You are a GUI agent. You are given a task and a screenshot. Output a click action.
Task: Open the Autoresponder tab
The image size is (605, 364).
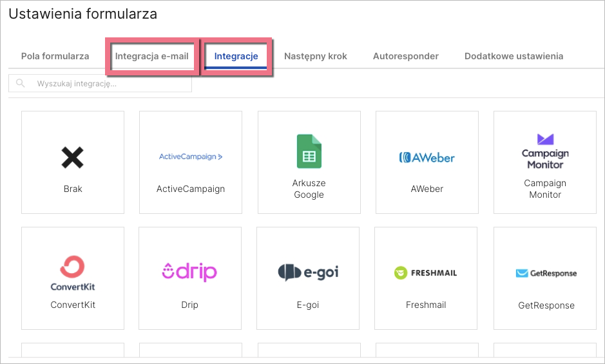(405, 56)
